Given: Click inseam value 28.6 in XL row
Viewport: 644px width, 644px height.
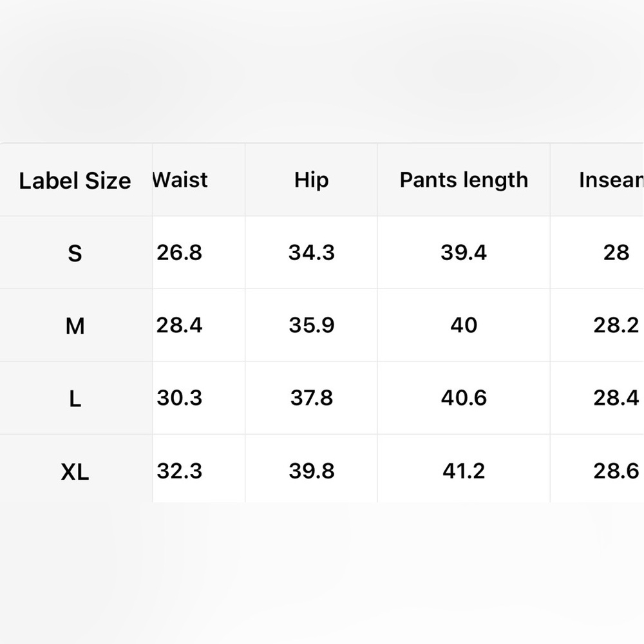Looking at the screenshot, I should (616, 471).
